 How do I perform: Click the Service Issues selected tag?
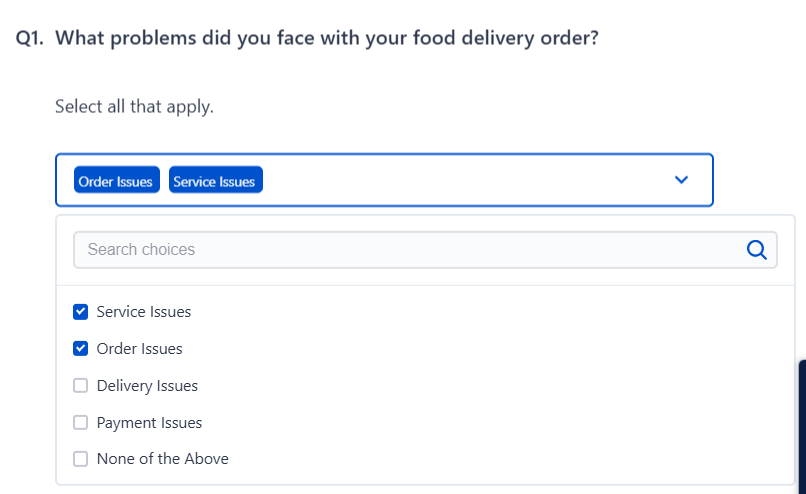[x=215, y=181]
